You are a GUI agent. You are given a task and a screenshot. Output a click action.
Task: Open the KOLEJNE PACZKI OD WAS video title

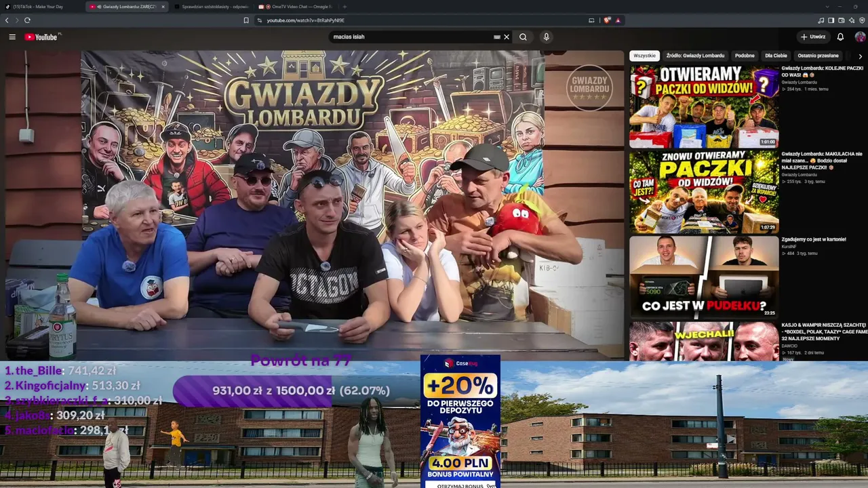pyautogui.click(x=822, y=71)
